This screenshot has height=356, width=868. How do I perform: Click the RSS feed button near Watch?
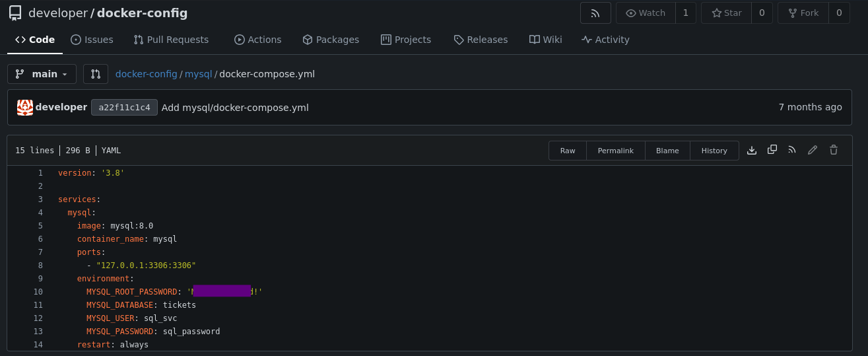(x=595, y=13)
